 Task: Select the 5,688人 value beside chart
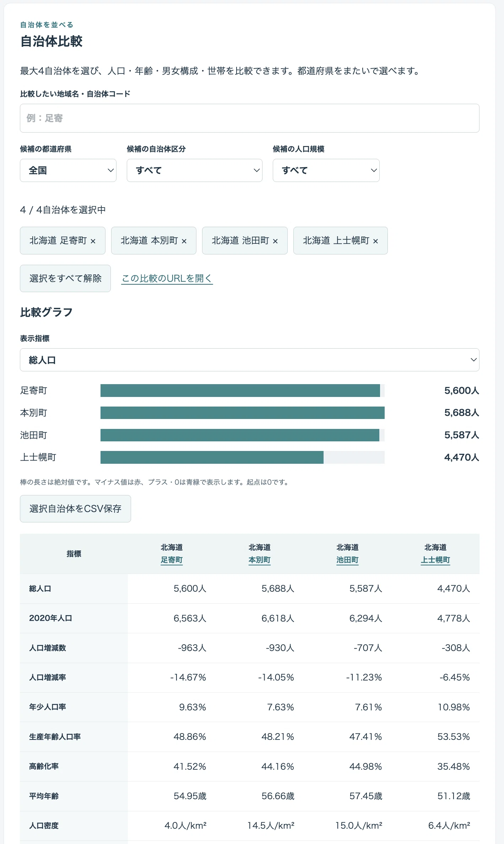462,413
